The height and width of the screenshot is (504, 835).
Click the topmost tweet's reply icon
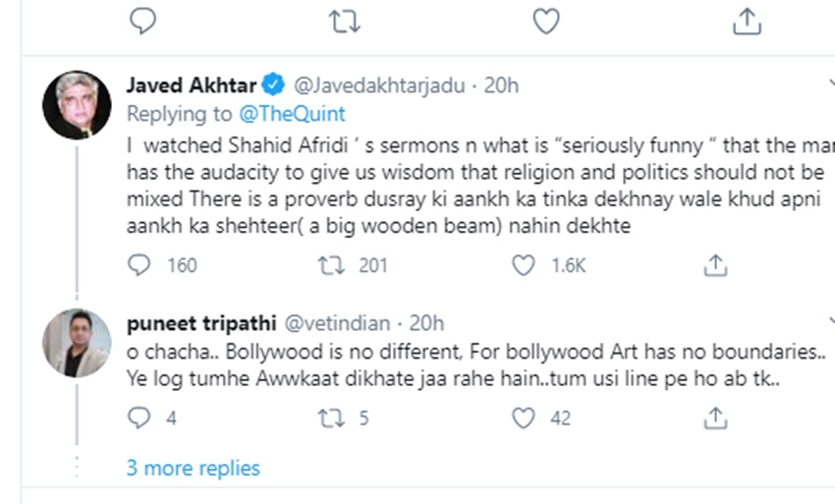coord(143,20)
